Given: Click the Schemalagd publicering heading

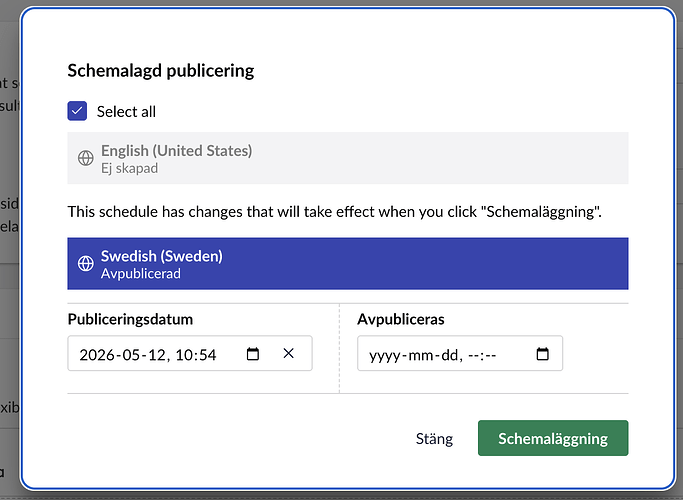Looking at the screenshot, I should click(x=161, y=71).
